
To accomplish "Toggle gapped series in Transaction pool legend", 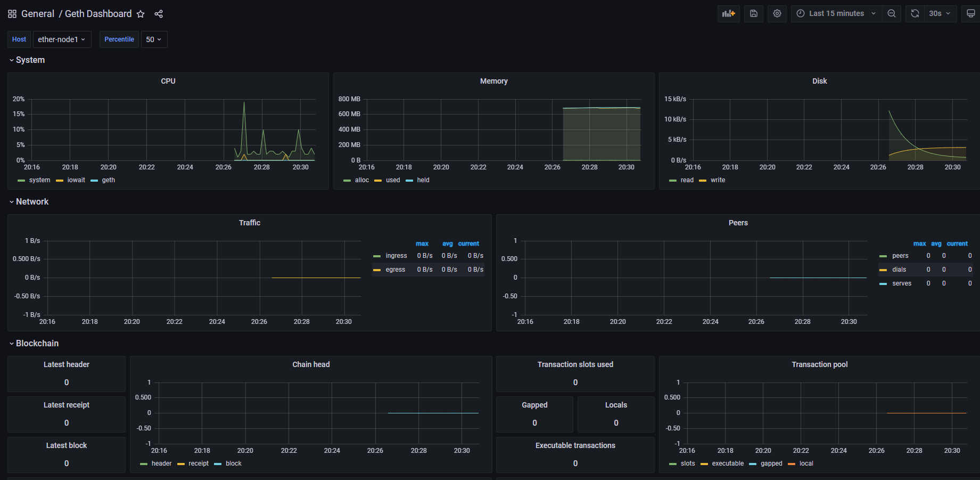I will pos(771,463).
